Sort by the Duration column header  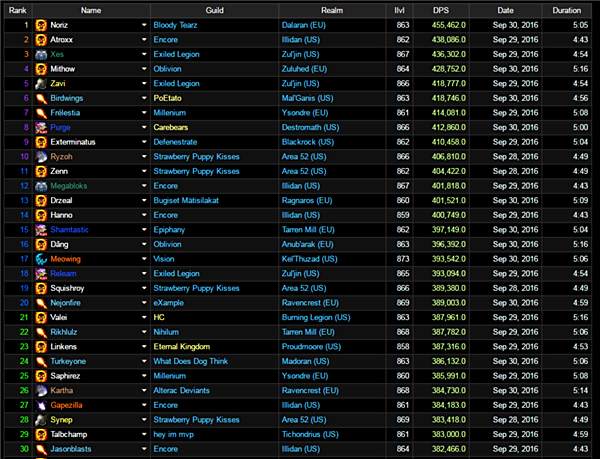(x=567, y=10)
